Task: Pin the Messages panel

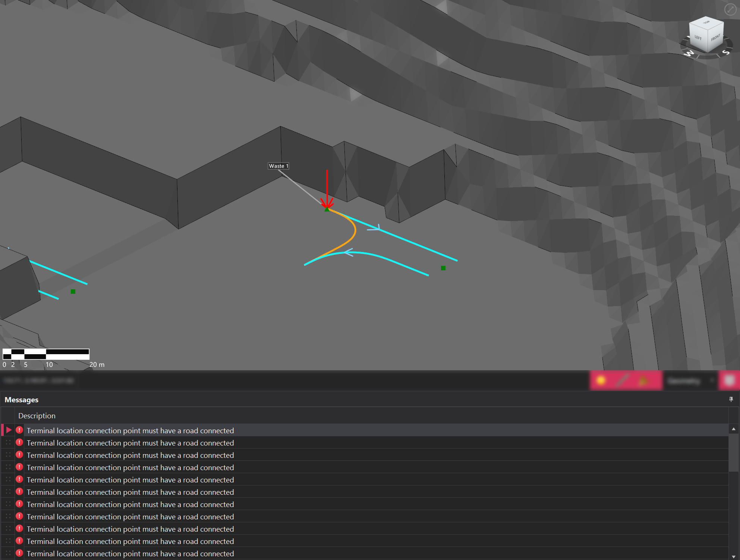Action: tap(731, 399)
